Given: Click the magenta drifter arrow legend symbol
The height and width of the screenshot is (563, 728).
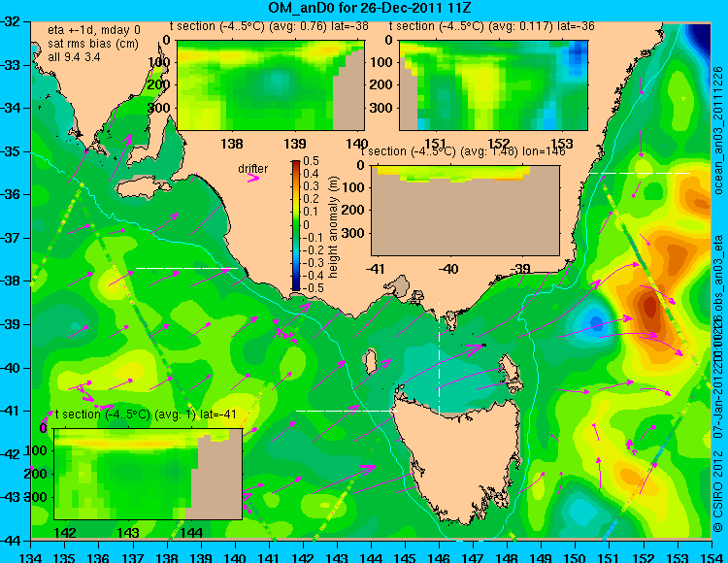Looking at the screenshot, I should click(x=253, y=178).
